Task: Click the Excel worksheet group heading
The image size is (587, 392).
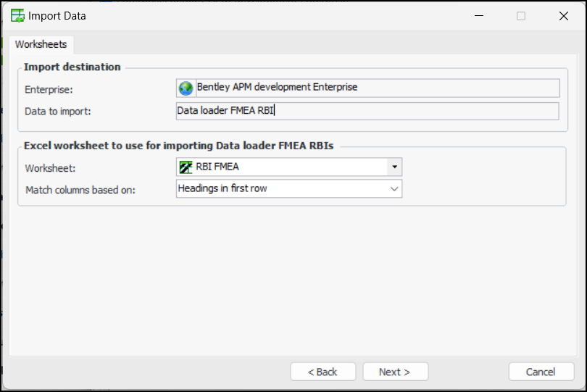Action: pyautogui.click(x=179, y=145)
